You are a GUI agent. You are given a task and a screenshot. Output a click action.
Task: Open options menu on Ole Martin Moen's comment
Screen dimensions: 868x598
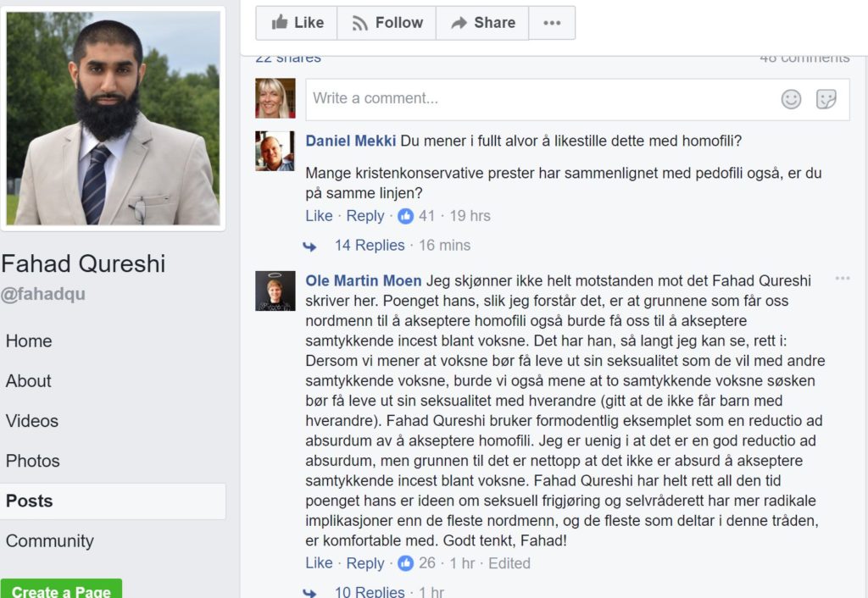[843, 279]
